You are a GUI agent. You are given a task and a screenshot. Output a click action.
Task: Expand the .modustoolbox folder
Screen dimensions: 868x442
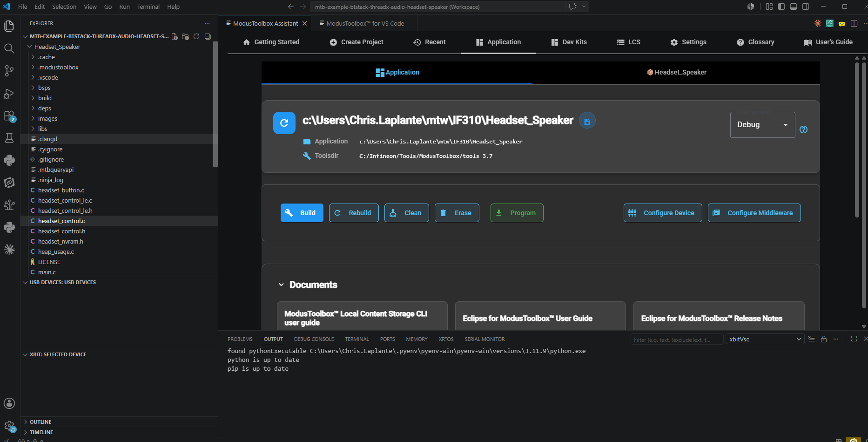pyautogui.click(x=33, y=67)
